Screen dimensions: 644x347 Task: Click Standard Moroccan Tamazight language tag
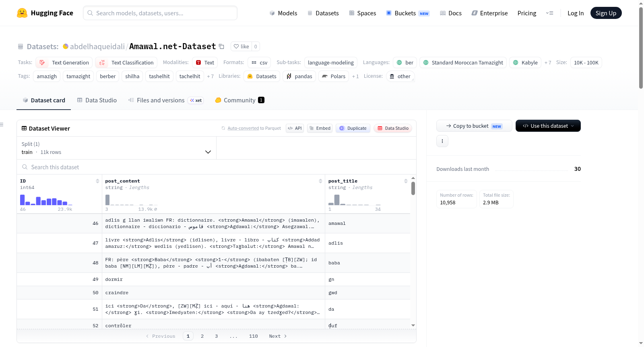coord(463,62)
